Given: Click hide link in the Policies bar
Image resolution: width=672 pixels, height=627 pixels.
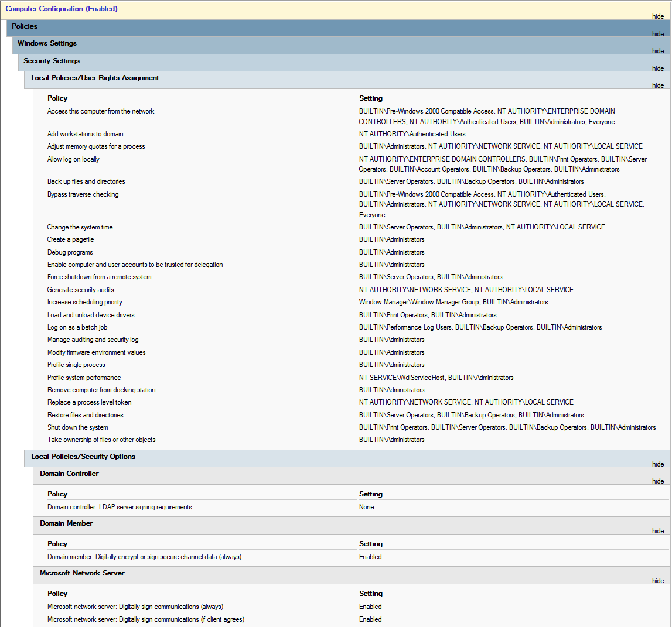Looking at the screenshot, I should click(658, 34).
